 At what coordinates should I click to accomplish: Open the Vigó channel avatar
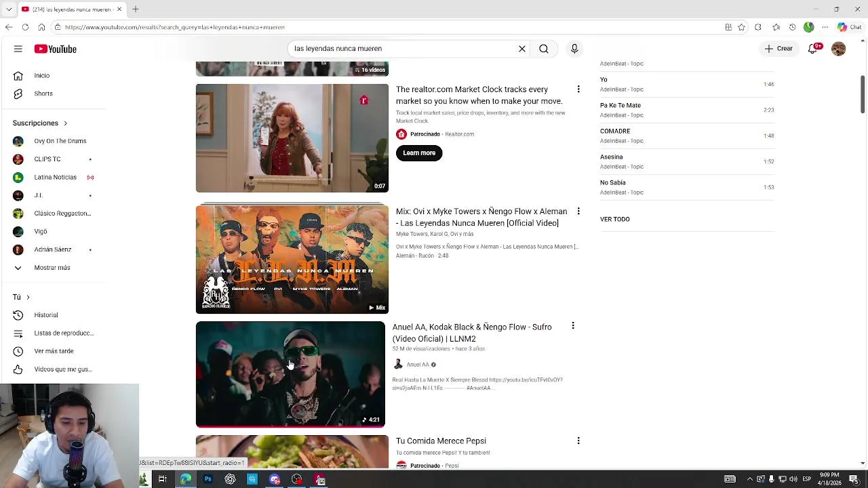click(18, 232)
